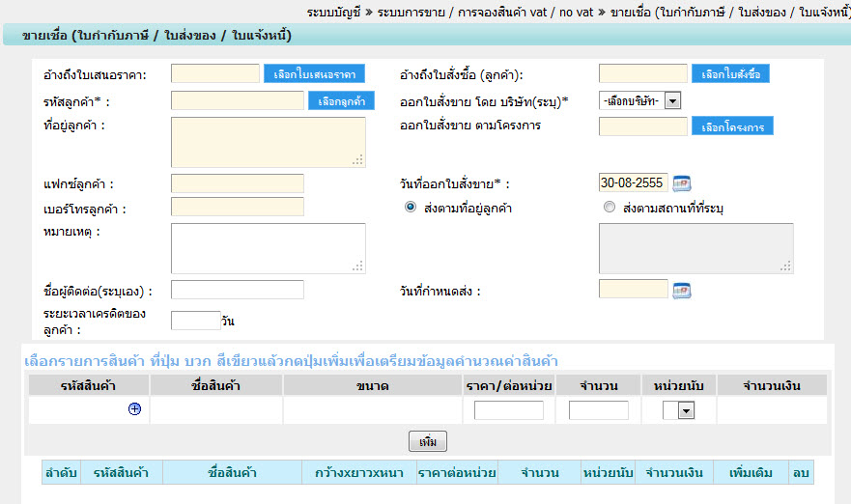
Task: Open the หน่วยนับ unit dropdown
Action: coord(678,410)
